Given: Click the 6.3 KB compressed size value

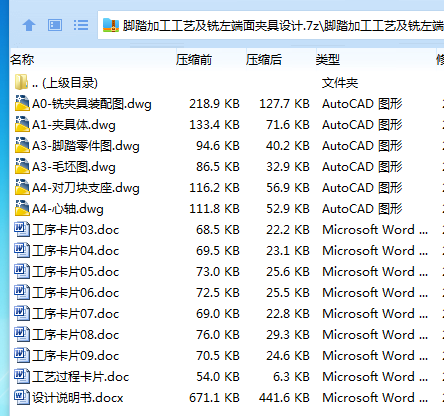Looking at the screenshot, I should click(x=291, y=377).
